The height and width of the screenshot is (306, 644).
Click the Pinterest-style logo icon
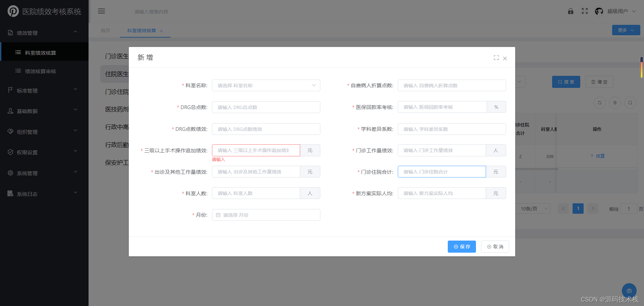[13, 11]
